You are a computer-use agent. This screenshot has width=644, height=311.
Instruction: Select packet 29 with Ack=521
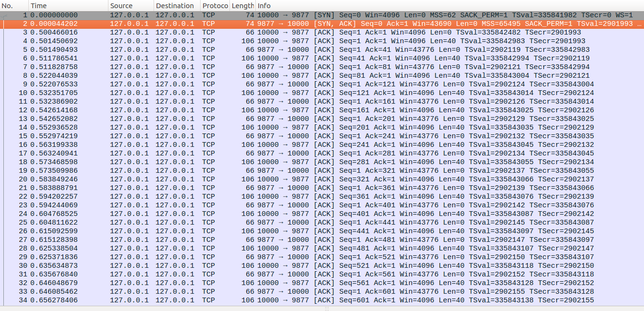pos(322,257)
